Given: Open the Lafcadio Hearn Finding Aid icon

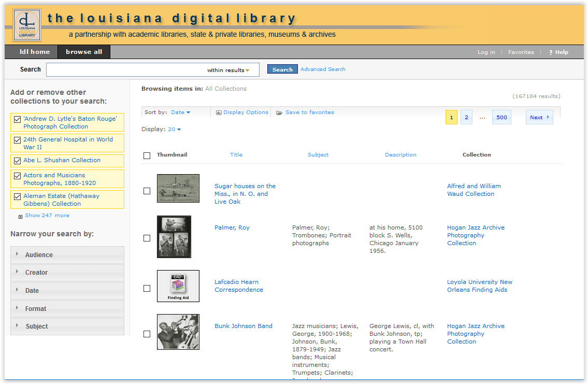Looking at the screenshot, I should [178, 286].
